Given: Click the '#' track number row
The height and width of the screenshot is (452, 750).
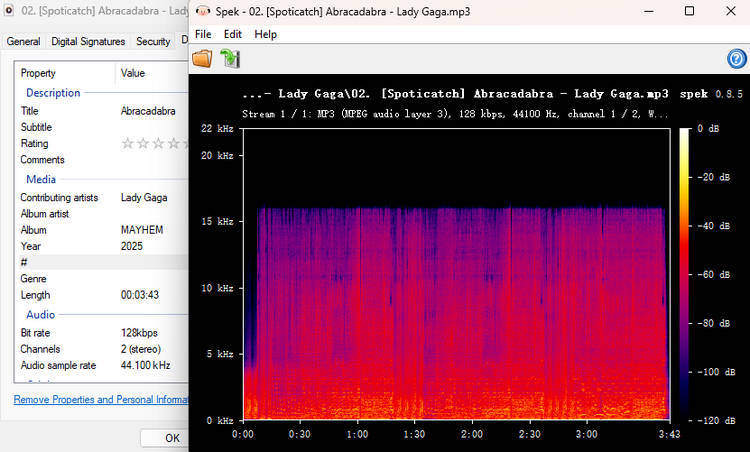Looking at the screenshot, I should pos(102,263).
